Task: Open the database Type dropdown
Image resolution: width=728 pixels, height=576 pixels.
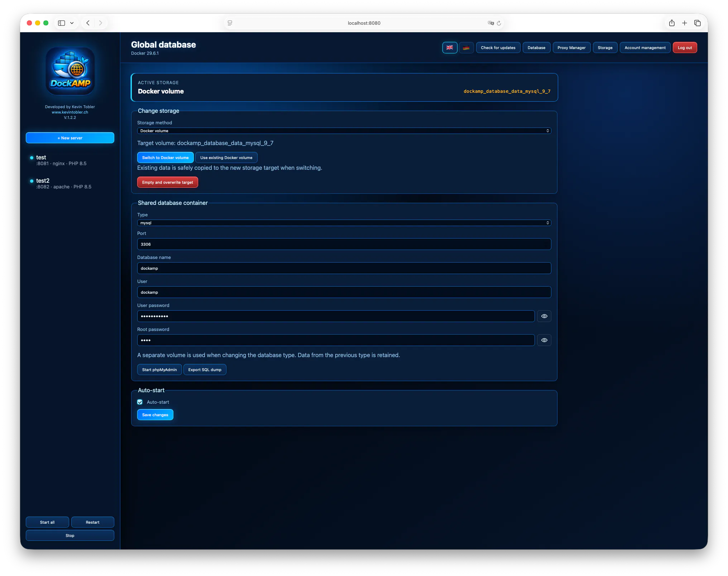Action: click(x=344, y=223)
